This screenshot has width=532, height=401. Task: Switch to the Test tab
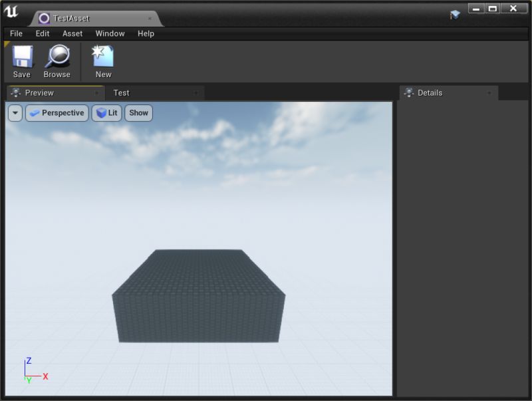[122, 93]
